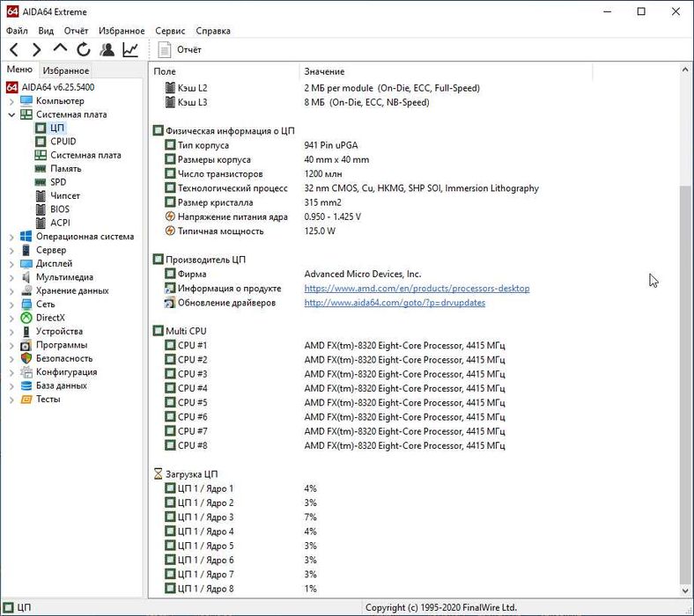Open the graph chart toolbar icon

pos(130,50)
